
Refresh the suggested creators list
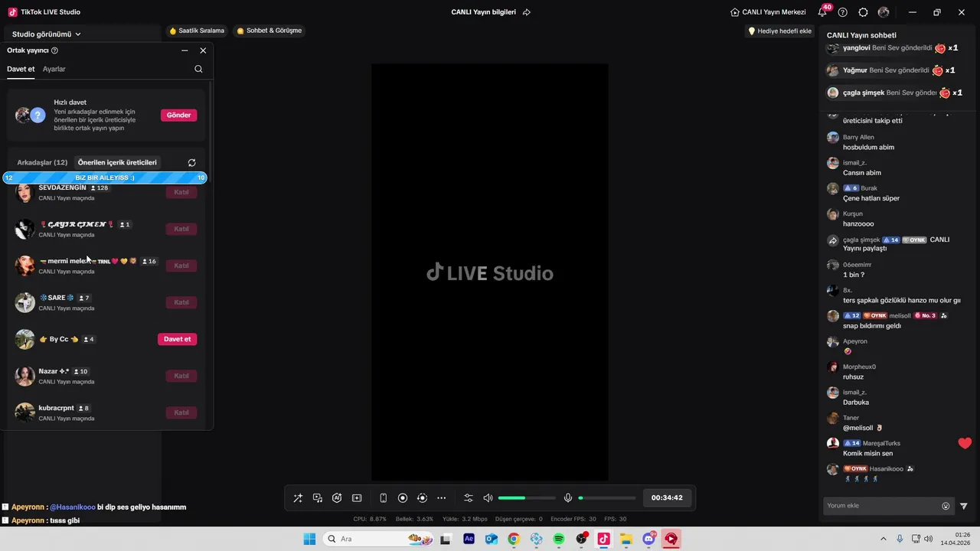(x=192, y=162)
